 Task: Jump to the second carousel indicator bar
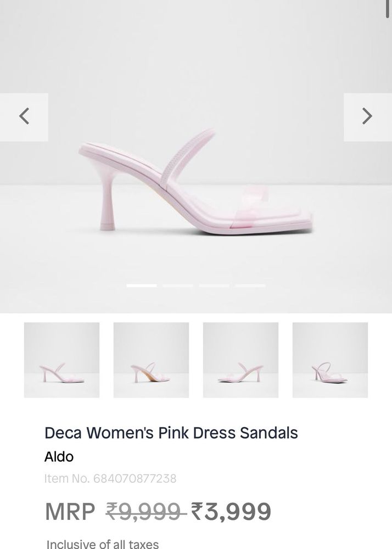point(178,285)
